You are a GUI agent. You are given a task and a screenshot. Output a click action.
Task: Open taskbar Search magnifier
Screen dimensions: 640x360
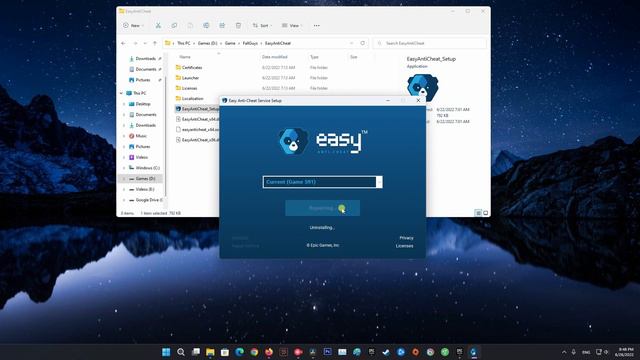coord(181,352)
